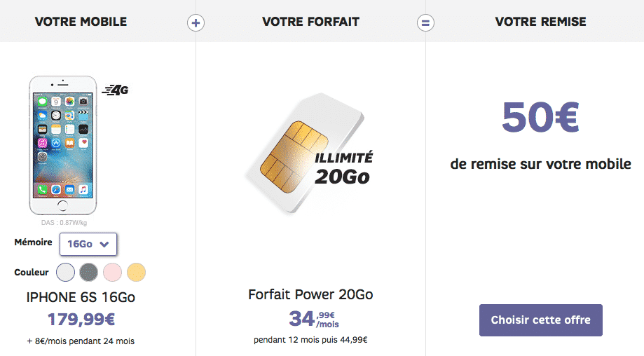
Task: Click the 50€ discount amount
Action: click(x=540, y=118)
